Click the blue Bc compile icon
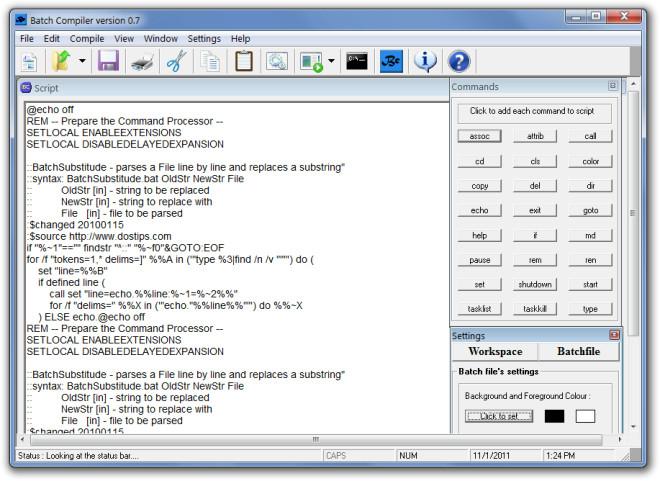Image resolution: width=660 pixels, height=481 pixels. [391, 61]
